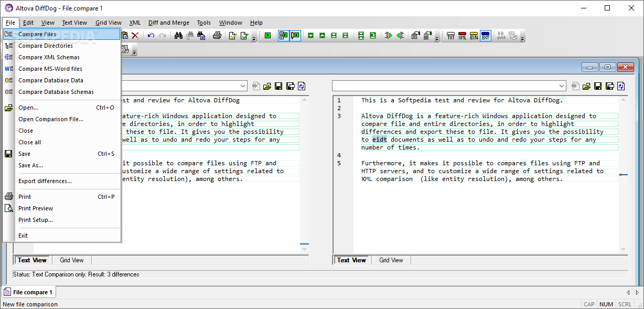The image size is (644, 309).
Task: Choose Compare Files from File menu
Action: [62, 34]
